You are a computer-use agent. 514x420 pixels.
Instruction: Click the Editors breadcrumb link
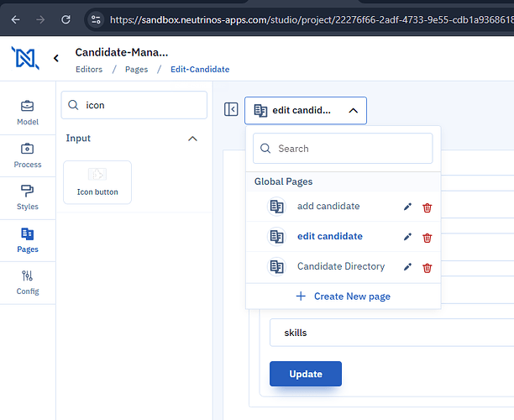(89, 70)
